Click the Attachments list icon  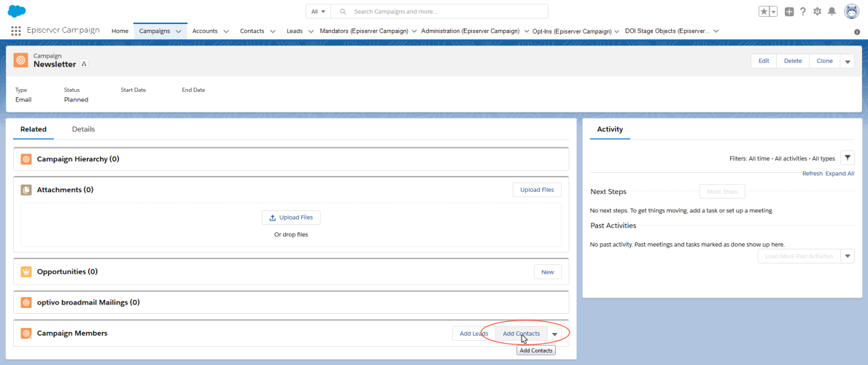26,190
